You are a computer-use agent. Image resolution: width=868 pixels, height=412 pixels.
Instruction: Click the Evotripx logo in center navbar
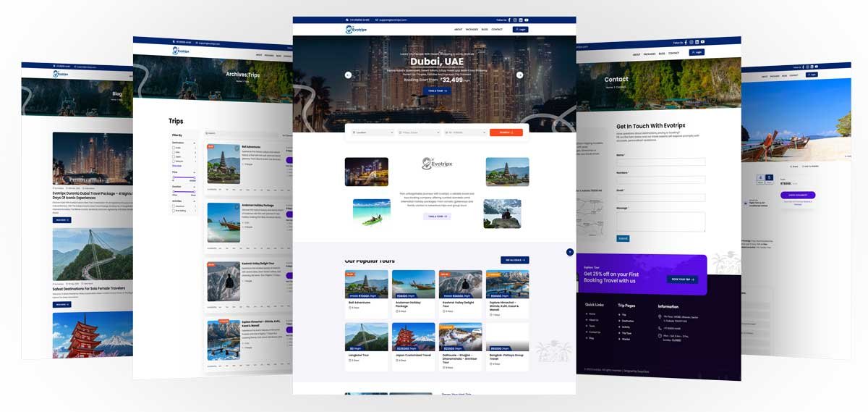[x=356, y=30]
